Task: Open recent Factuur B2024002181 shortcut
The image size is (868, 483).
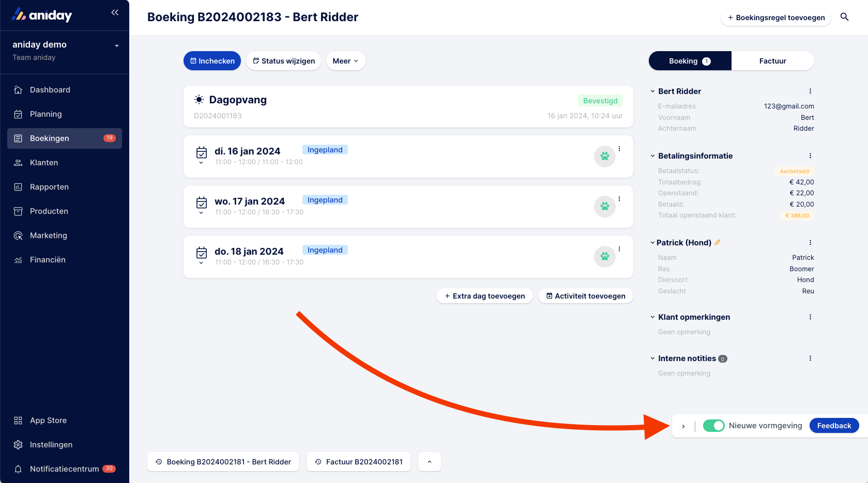Action: pyautogui.click(x=358, y=462)
